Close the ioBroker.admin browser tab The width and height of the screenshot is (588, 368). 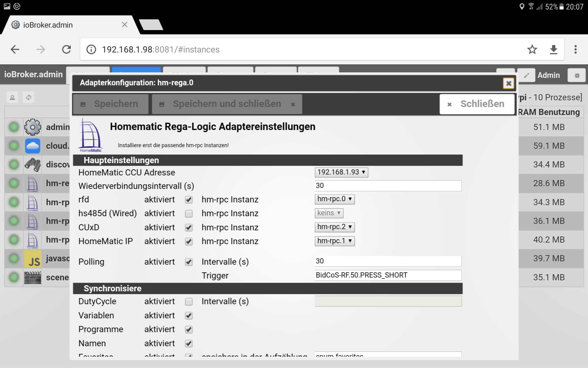[124, 25]
